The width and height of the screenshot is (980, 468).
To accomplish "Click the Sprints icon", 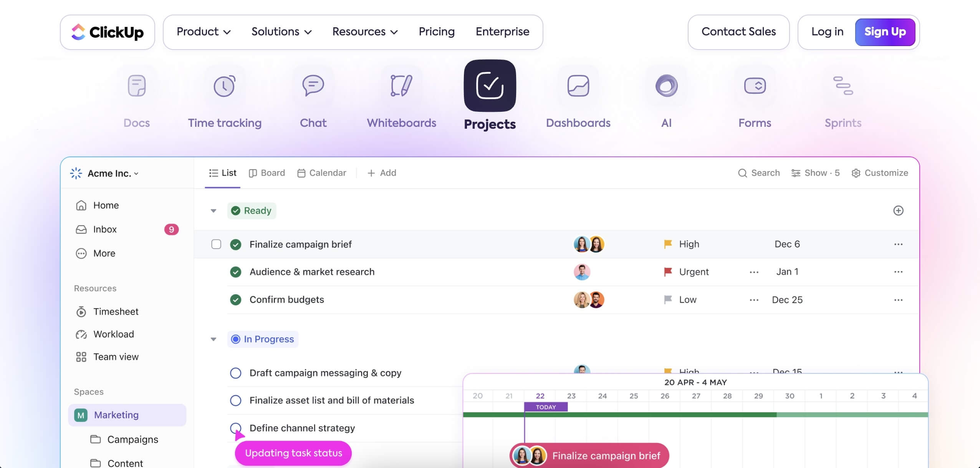I will pos(843,85).
